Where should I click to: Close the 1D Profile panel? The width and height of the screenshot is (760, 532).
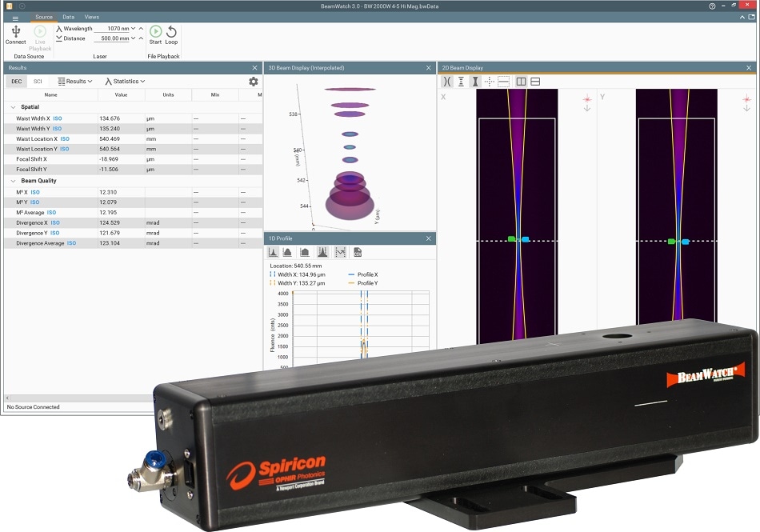pos(429,238)
